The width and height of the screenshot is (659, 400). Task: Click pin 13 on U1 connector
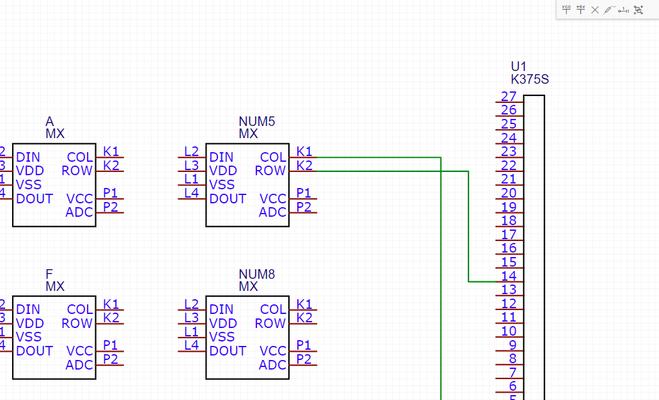(x=509, y=291)
